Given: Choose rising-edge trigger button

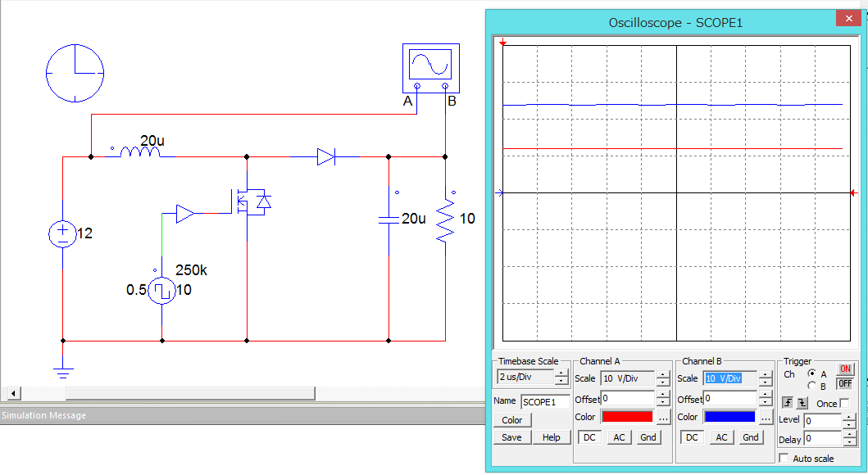Looking at the screenshot, I should 788,403.
